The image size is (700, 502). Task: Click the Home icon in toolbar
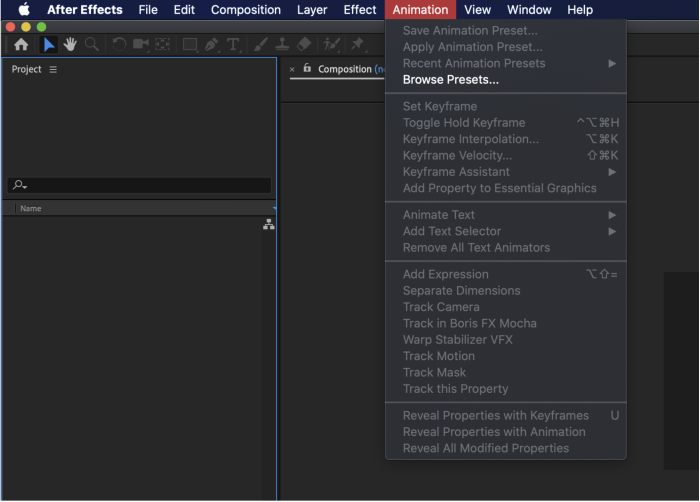pos(21,44)
